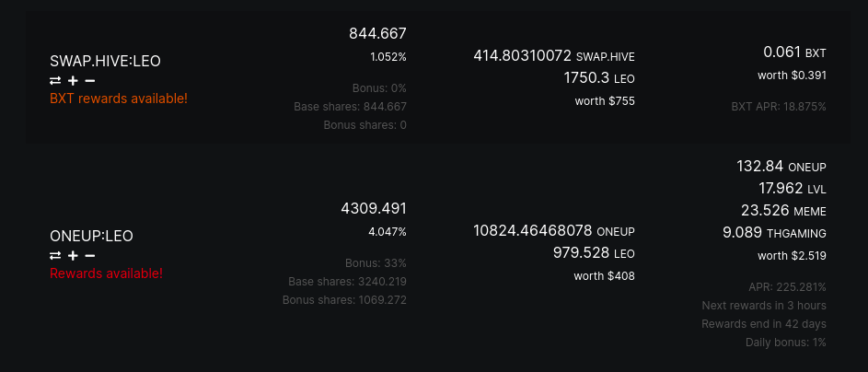868x372 pixels.
Task: Click the minus icon under SWAP.HIVE:LEO
Action: 89,81
